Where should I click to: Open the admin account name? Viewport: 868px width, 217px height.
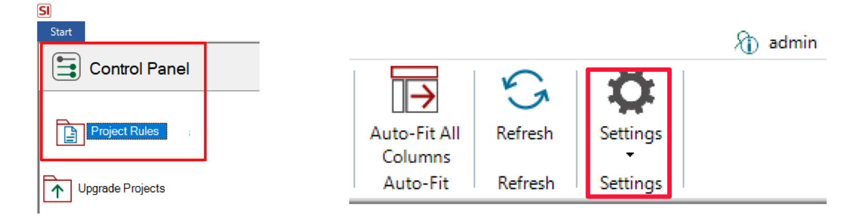click(x=792, y=42)
